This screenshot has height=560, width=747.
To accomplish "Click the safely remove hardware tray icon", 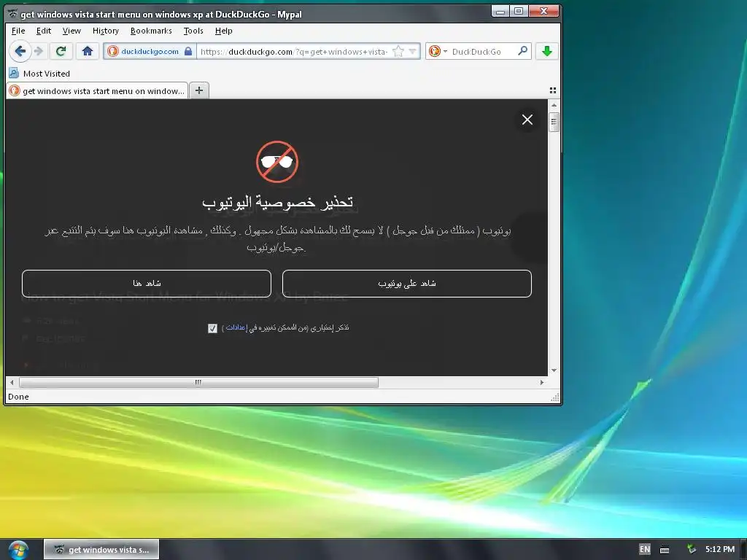I will point(692,549).
